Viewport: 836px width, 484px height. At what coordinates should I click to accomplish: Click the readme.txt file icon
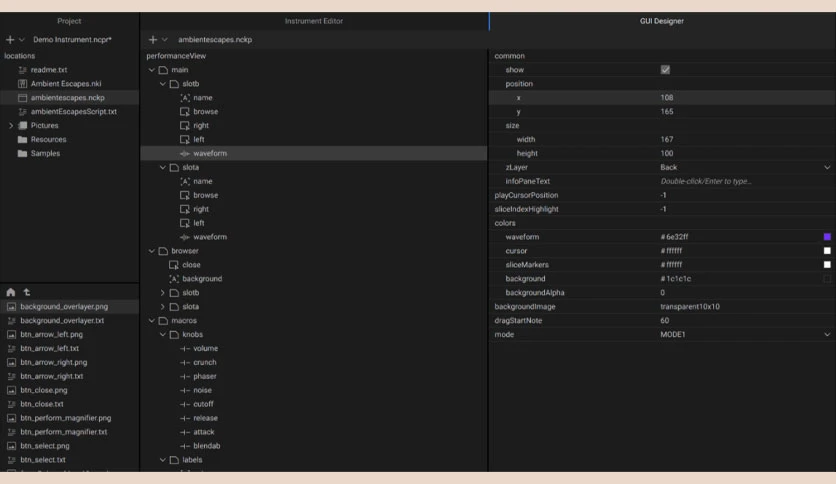(x=22, y=70)
